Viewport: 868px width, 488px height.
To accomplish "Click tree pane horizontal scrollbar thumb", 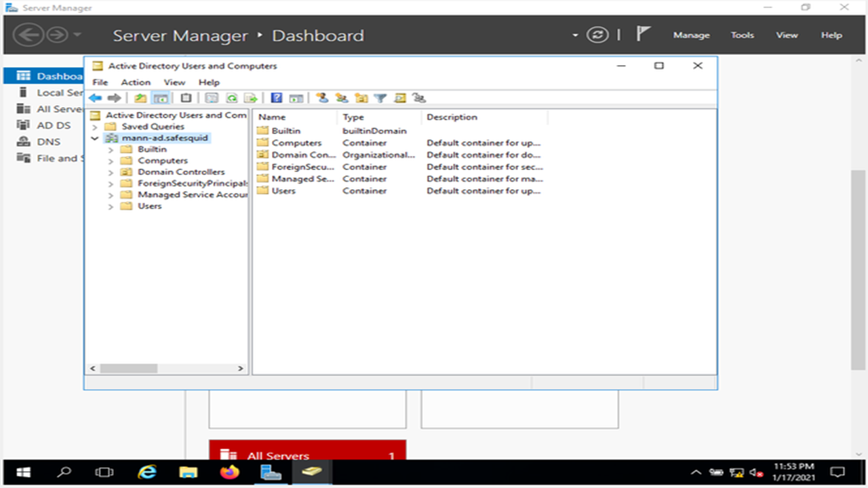I will pyautogui.click(x=129, y=368).
